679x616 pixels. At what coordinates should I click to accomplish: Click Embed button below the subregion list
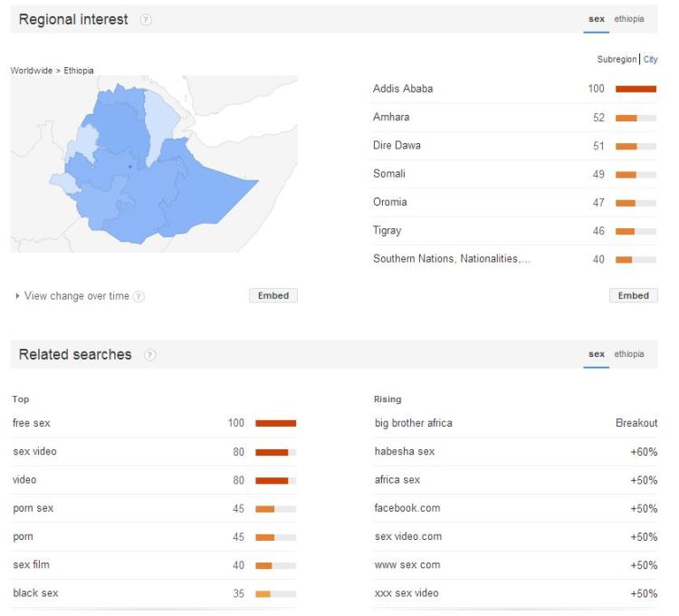(x=634, y=295)
